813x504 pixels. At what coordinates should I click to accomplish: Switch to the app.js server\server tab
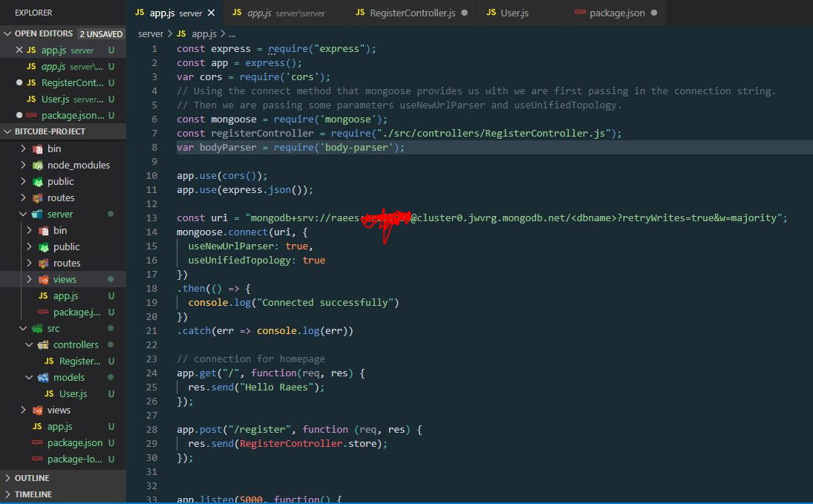coord(284,13)
